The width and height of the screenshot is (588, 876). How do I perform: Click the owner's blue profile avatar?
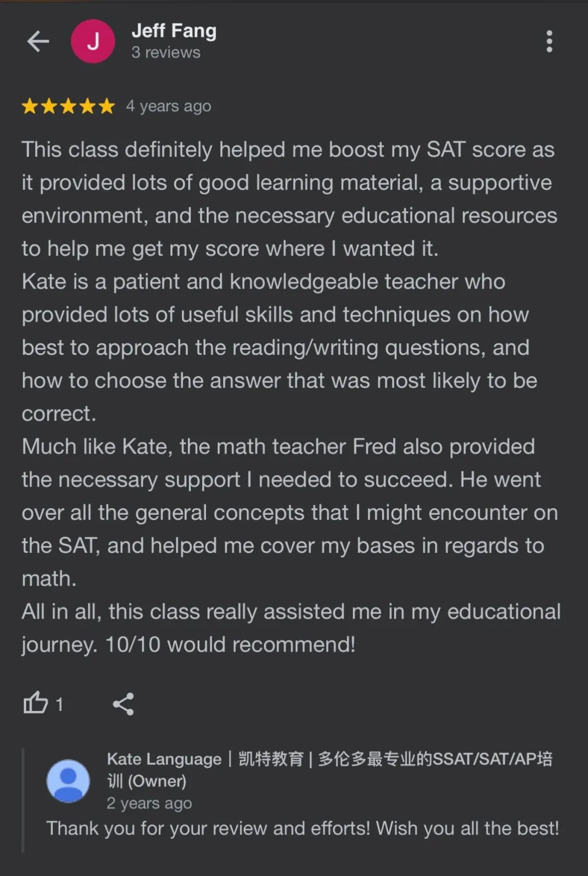click(x=68, y=781)
